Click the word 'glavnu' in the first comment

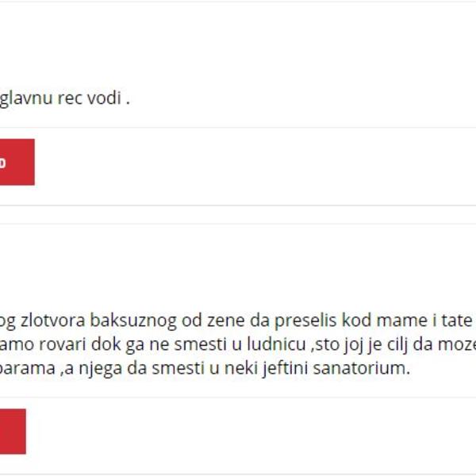point(25,102)
